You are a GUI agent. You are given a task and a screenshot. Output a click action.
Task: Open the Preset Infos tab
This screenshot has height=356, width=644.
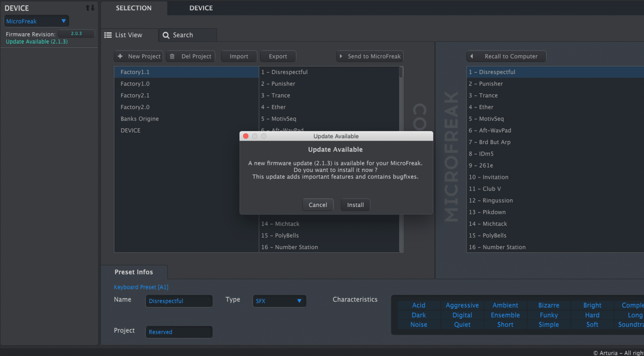(134, 272)
